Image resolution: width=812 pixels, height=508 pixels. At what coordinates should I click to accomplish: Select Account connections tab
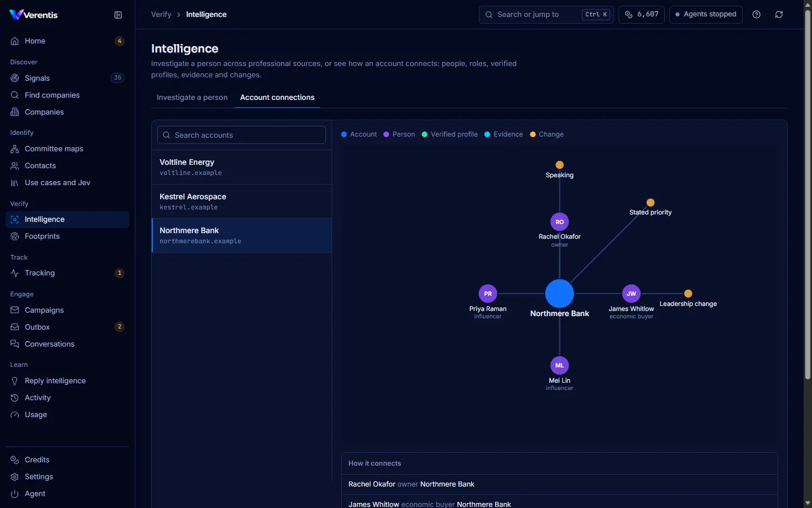click(x=277, y=98)
